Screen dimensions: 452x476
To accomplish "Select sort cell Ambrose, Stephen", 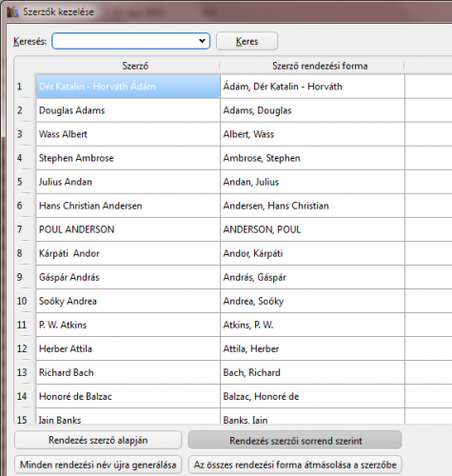I will pyautogui.click(x=312, y=158).
